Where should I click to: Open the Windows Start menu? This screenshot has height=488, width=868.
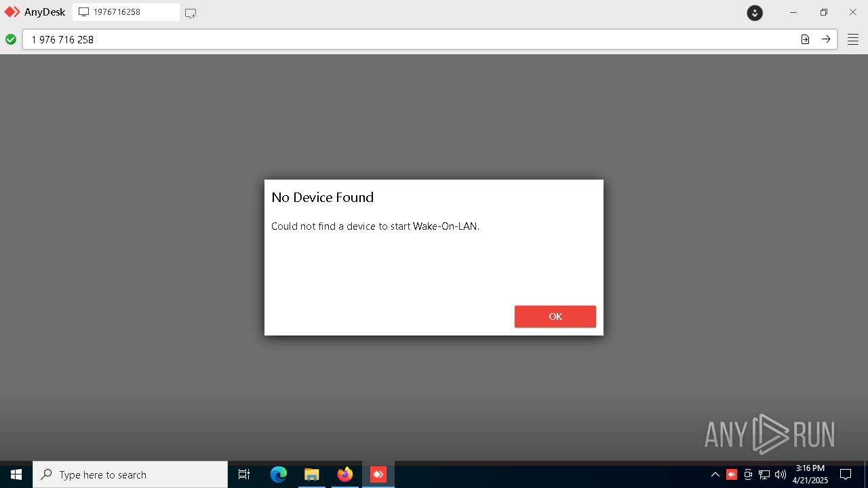point(16,474)
